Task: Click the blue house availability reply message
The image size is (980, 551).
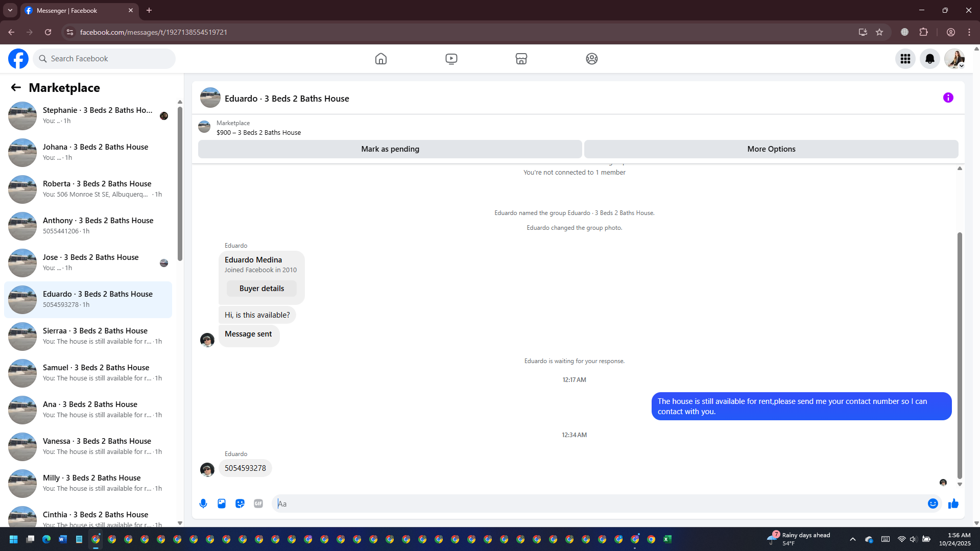Action: point(801,406)
